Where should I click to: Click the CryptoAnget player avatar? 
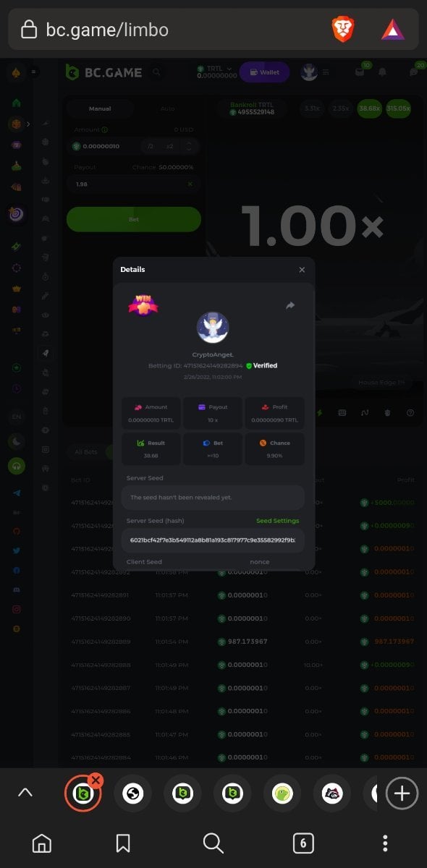click(x=213, y=328)
